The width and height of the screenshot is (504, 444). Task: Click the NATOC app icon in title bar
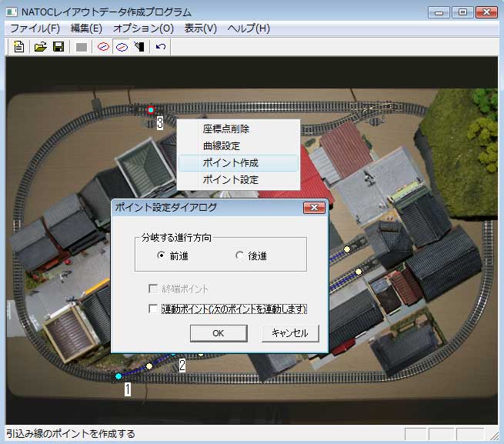[12, 12]
